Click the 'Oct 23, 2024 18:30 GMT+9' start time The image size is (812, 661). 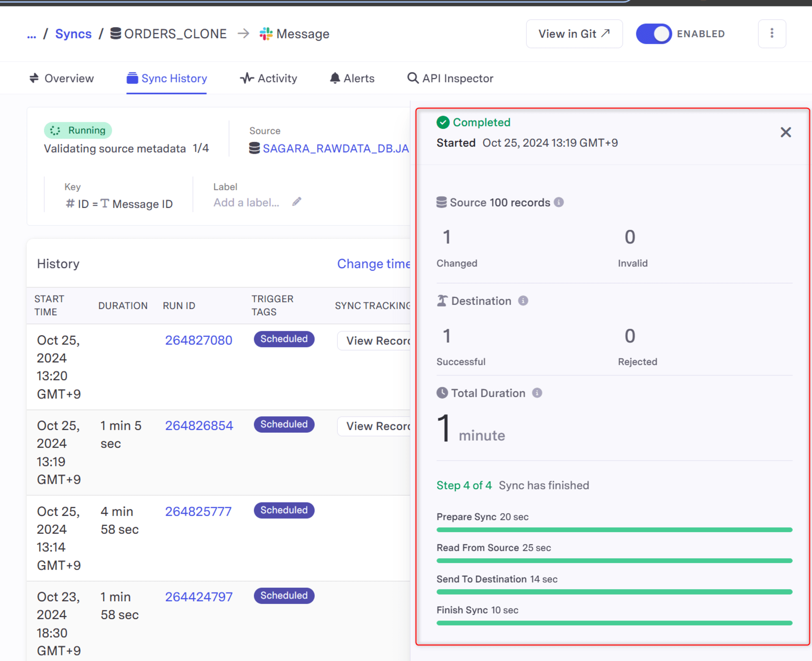tap(59, 624)
